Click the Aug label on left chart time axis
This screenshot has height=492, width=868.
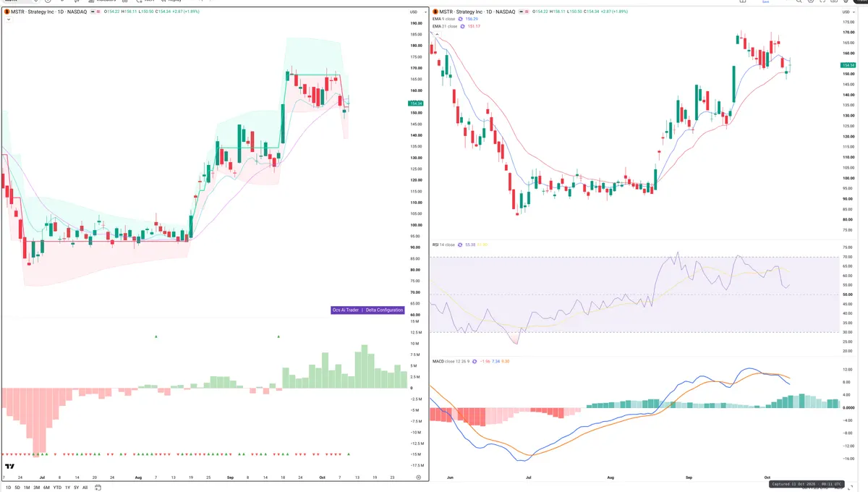[139, 478]
